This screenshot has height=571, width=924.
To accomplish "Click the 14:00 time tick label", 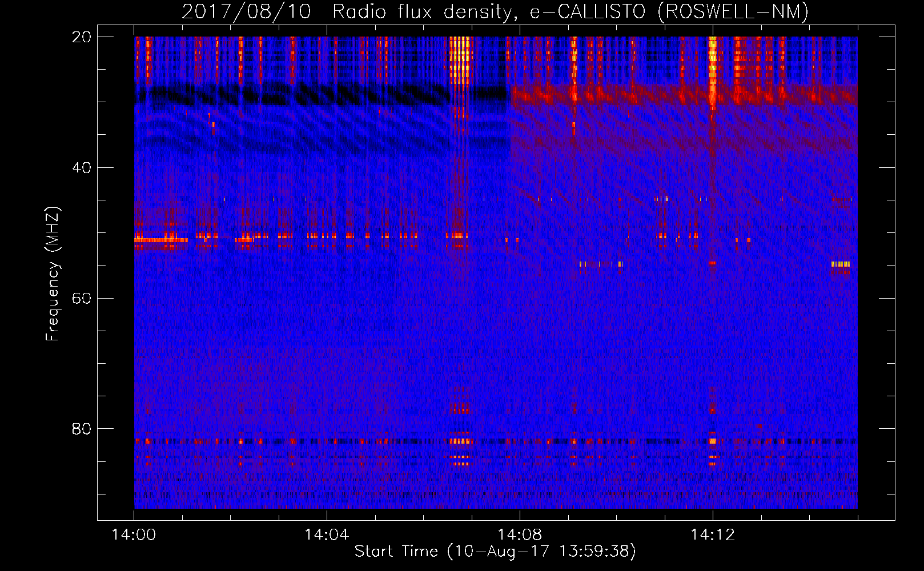I will click(x=134, y=535).
